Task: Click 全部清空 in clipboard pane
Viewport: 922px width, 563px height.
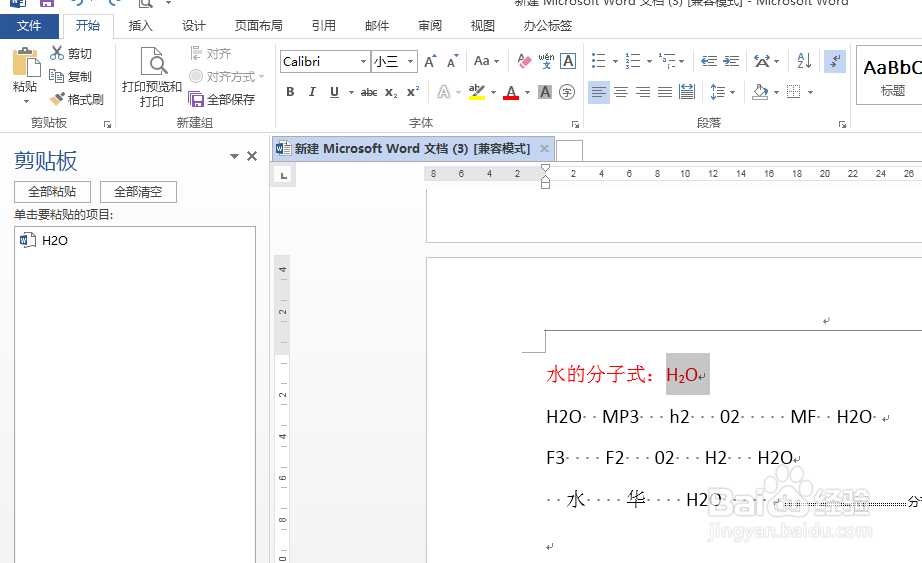Action: coord(138,192)
